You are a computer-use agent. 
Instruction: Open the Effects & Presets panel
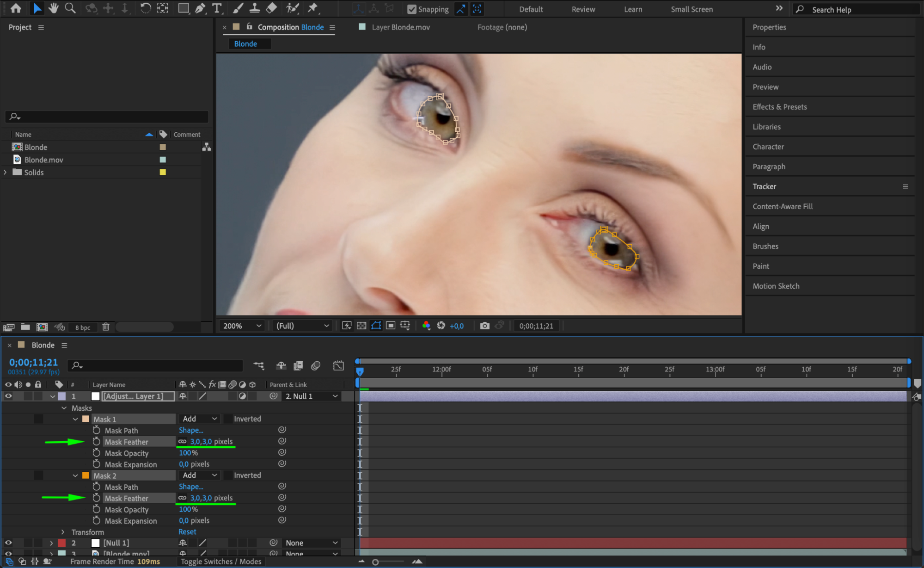tap(779, 107)
